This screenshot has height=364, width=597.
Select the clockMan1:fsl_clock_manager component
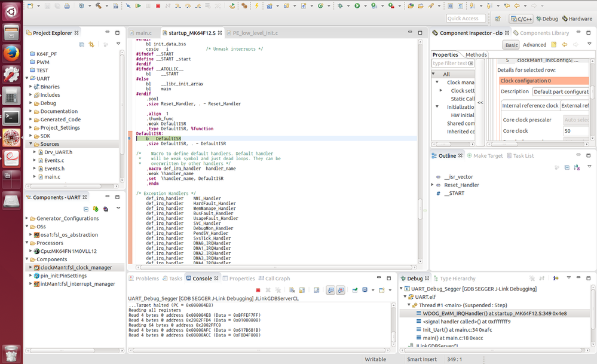(x=75, y=267)
